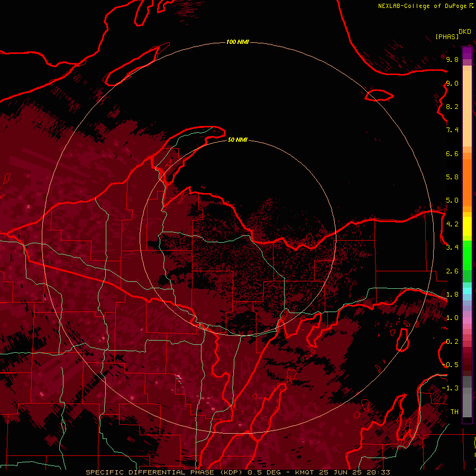Click the 5.8 value on color scale
The image size is (476, 476).
(x=452, y=177)
